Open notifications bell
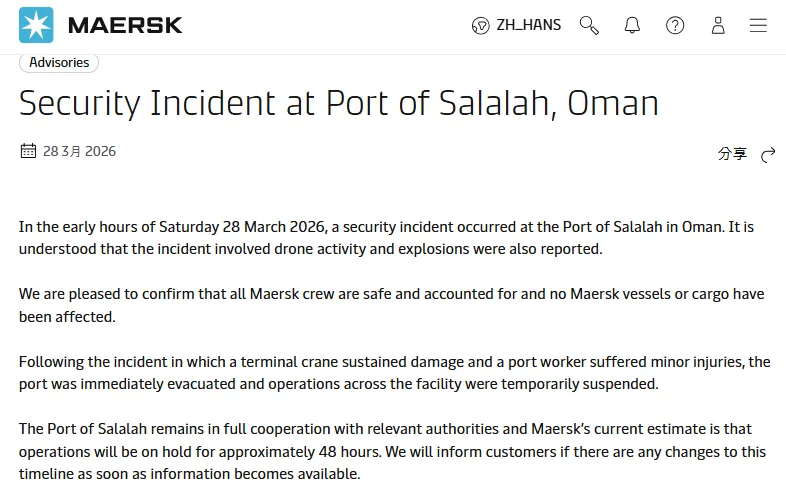This screenshot has width=786, height=496. tap(632, 25)
